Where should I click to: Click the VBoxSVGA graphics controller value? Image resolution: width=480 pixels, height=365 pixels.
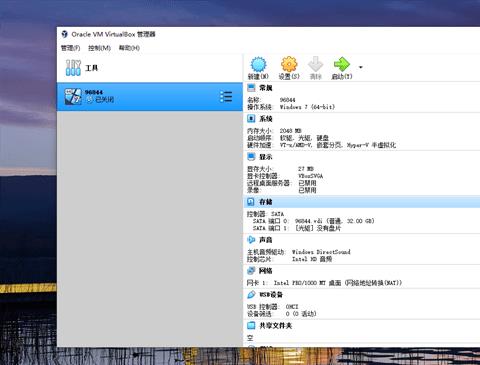(310, 176)
